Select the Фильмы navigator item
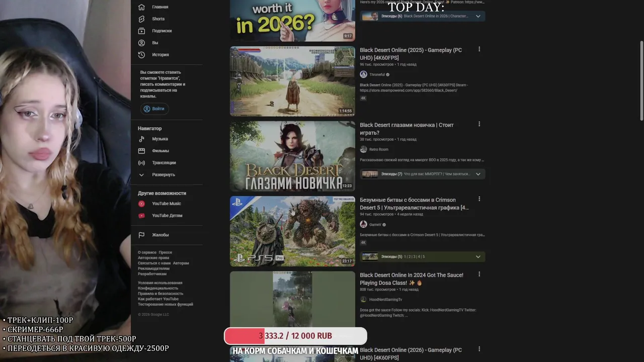The height and width of the screenshot is (362, 644). point(160,151)
